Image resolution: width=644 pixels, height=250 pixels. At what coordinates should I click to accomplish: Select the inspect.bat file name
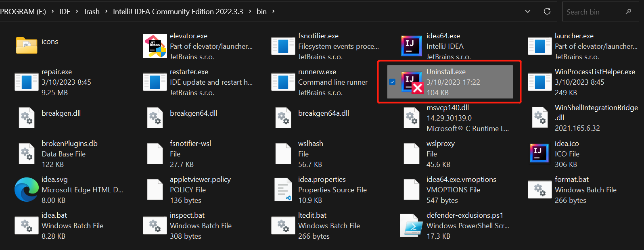pos(187,215)
